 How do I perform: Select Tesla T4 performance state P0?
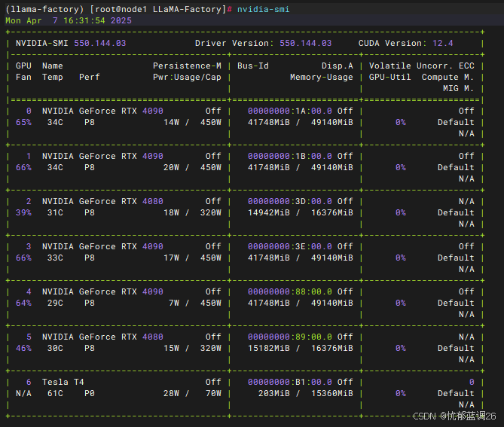click(90, 393)
